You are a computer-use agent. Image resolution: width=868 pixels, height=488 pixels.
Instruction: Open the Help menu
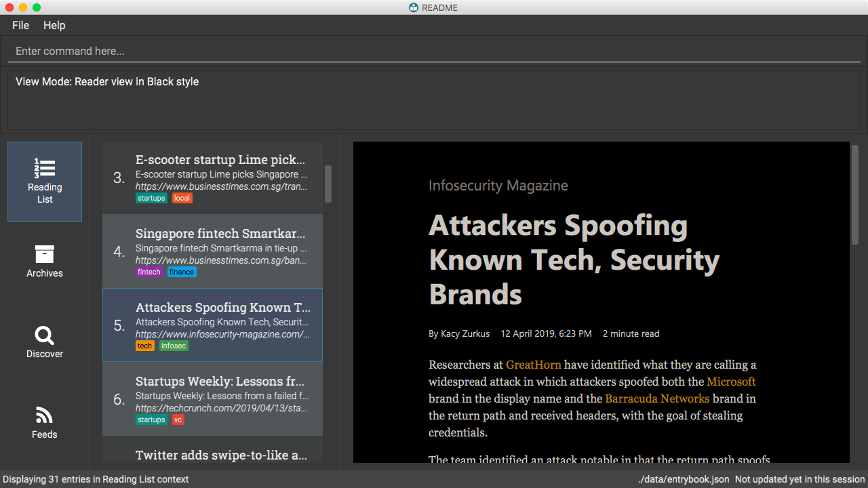[54, 25]
